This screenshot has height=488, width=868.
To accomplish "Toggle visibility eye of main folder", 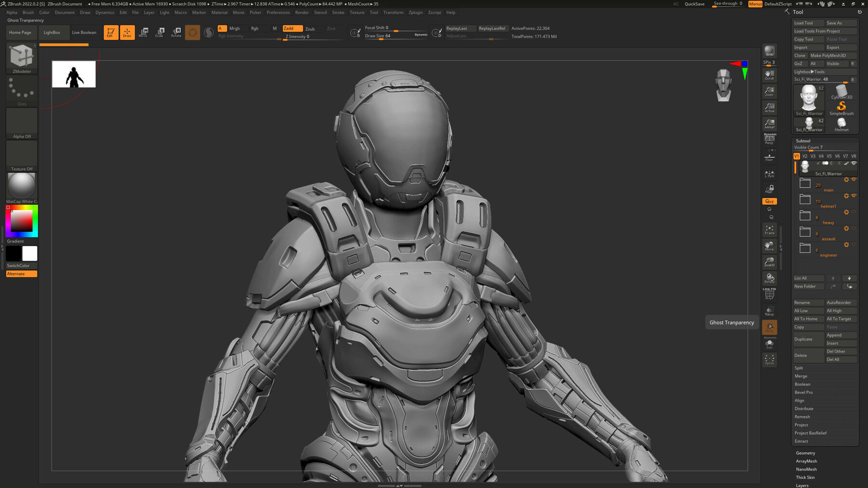I will point(854,180).
